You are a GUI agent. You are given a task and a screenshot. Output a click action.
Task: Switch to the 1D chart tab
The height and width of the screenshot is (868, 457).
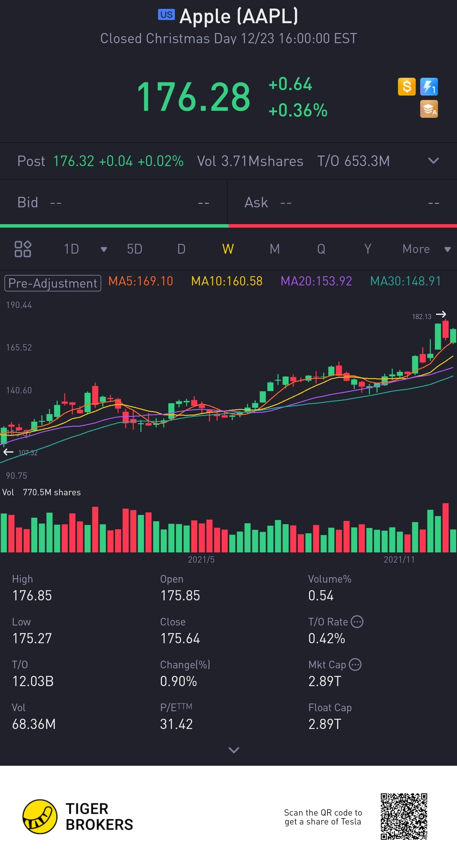click(71, 249)
